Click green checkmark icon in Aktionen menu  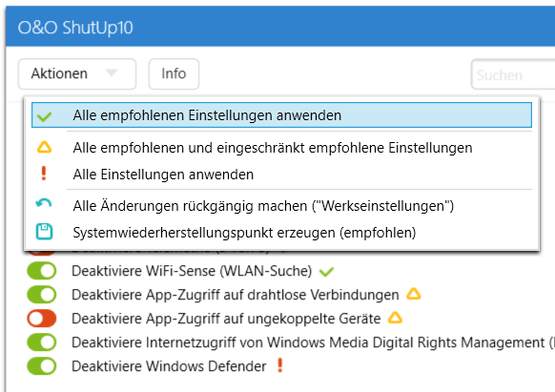point(44,116)
